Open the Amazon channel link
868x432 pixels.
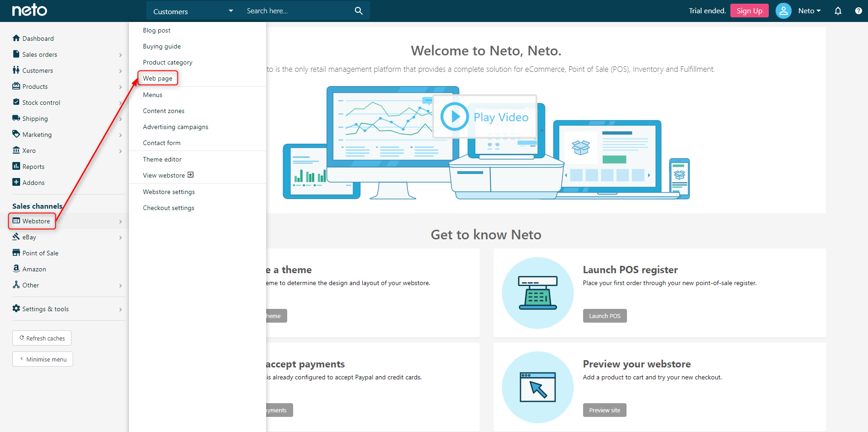[34, 269]
